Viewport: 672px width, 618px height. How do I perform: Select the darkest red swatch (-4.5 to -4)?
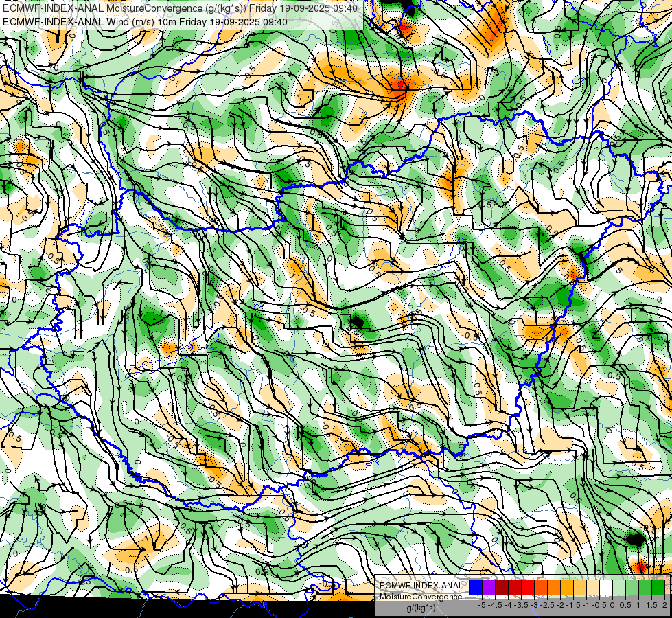[x=502, y=587]
